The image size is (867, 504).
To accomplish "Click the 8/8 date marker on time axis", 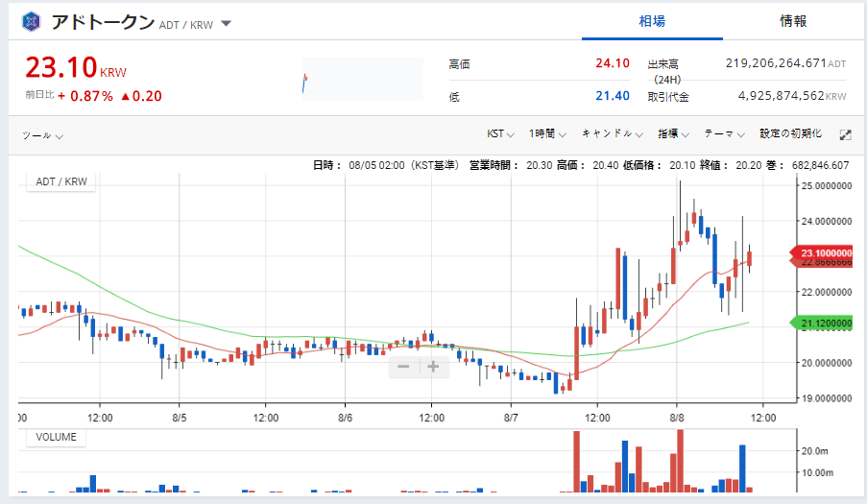I will pyautogui.click(x=677, y=419).
